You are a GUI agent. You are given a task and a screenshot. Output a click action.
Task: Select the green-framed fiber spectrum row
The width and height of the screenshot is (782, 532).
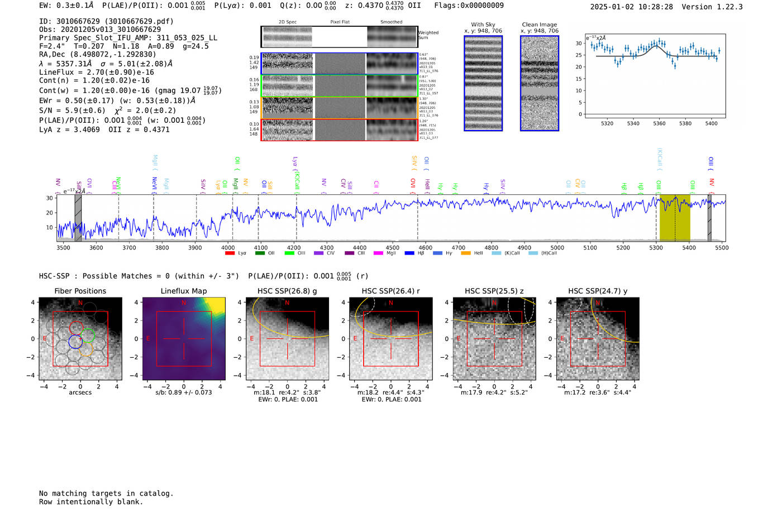[x=339, y=86]
